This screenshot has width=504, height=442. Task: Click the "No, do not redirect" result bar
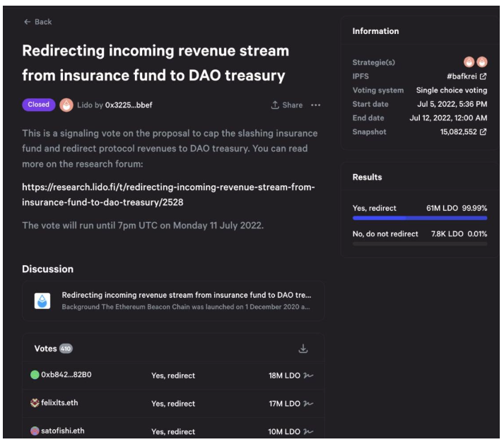coord(420,244)
